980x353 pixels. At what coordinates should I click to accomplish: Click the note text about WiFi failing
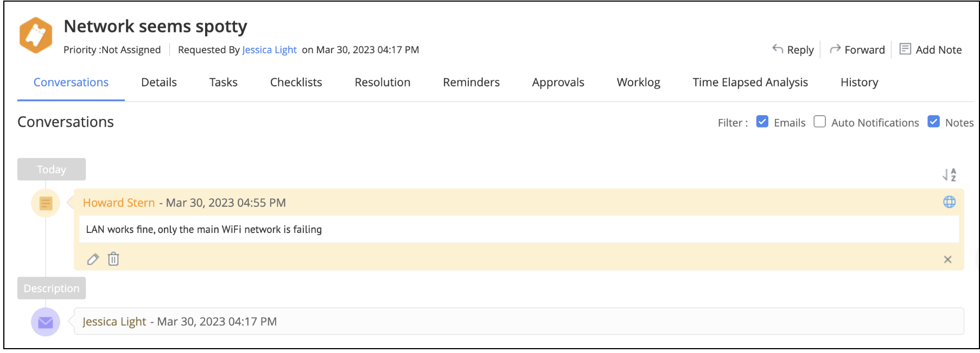(x=204, y=230)
